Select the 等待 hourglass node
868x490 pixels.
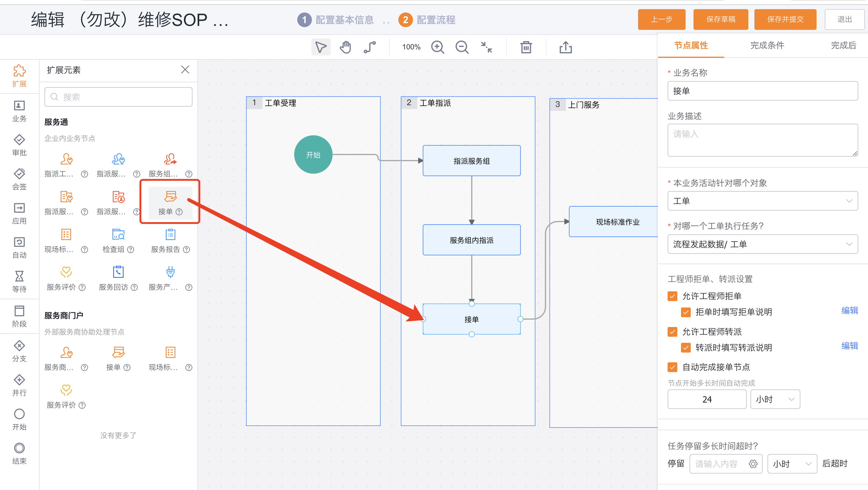(x=19, y=282)
